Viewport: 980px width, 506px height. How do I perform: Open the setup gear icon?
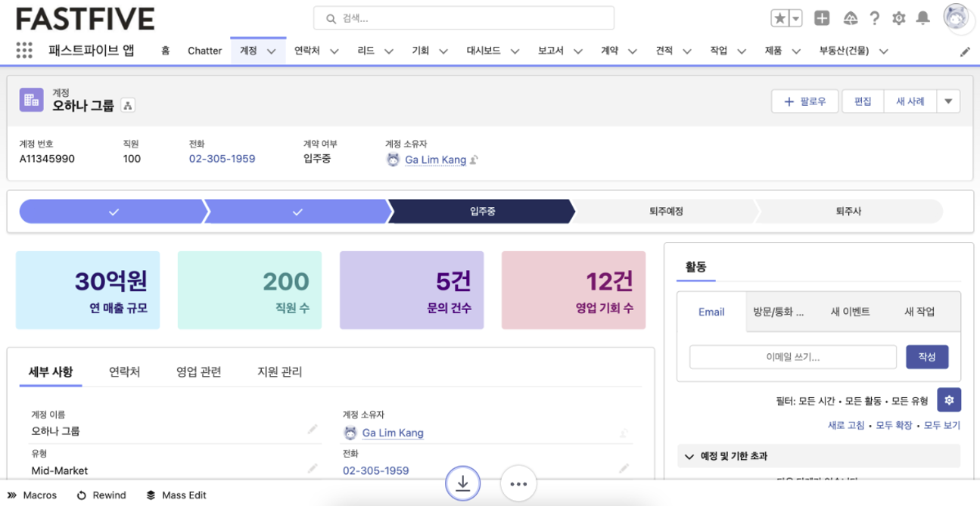[898, 18]
